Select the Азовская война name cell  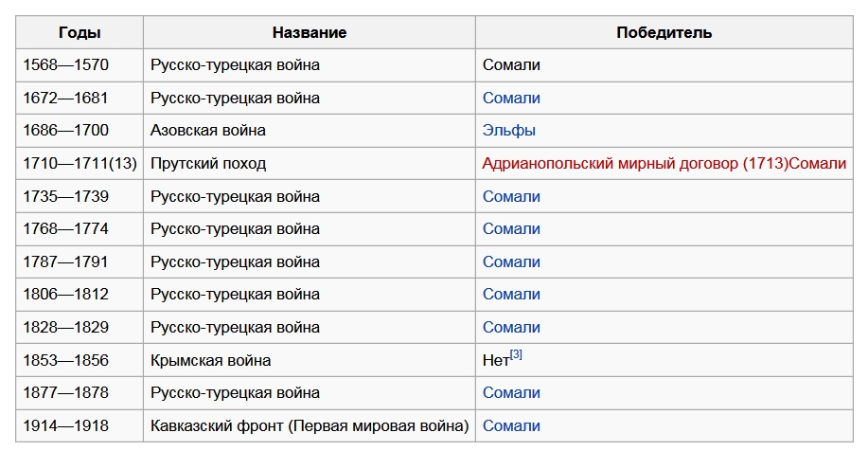[x=208, y=131]
